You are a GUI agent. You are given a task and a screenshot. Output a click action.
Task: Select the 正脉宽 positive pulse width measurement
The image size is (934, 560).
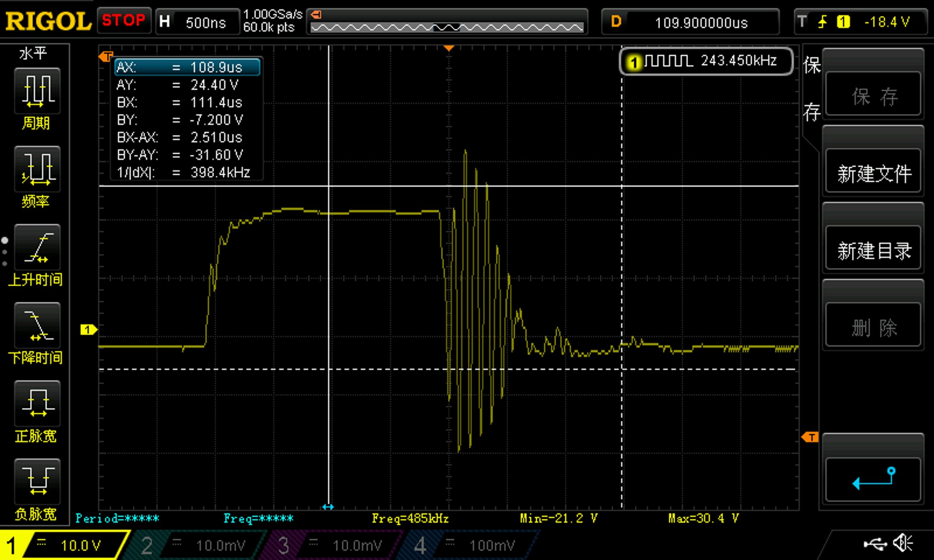click(x=37, y=403)
